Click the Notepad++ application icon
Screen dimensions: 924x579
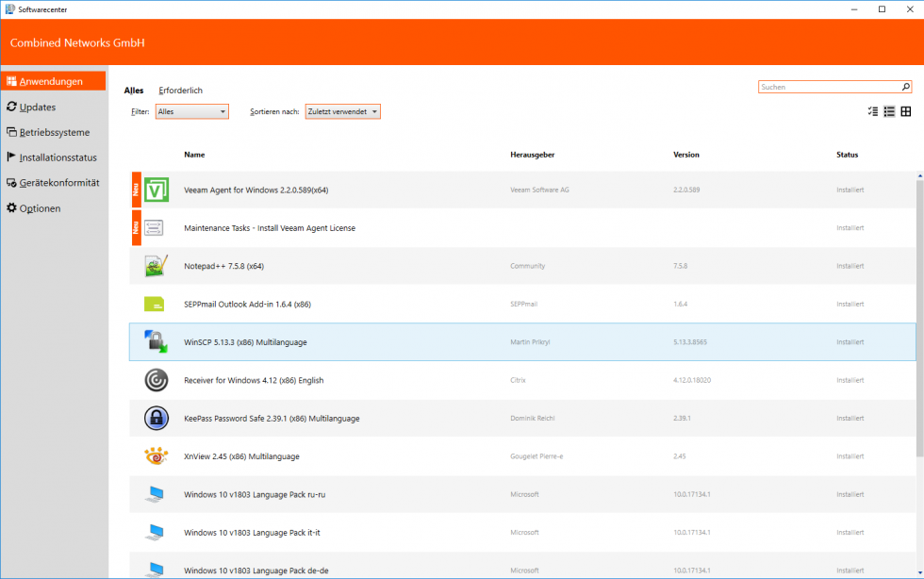point(157,266)
